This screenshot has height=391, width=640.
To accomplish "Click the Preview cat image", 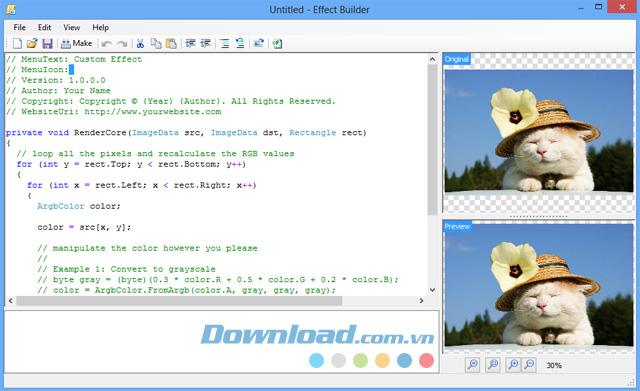I will 539,285.
